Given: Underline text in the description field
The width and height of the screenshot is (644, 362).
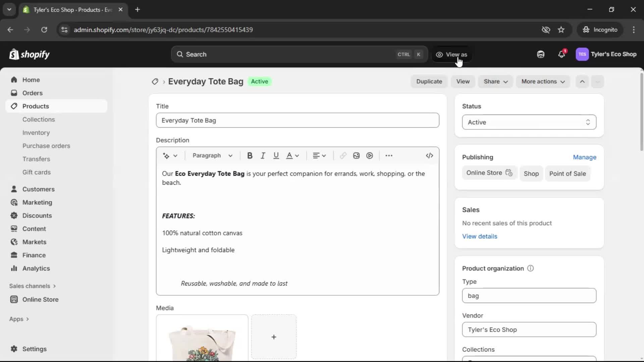Looking at the screenshot, I should (x=276, y=156).
